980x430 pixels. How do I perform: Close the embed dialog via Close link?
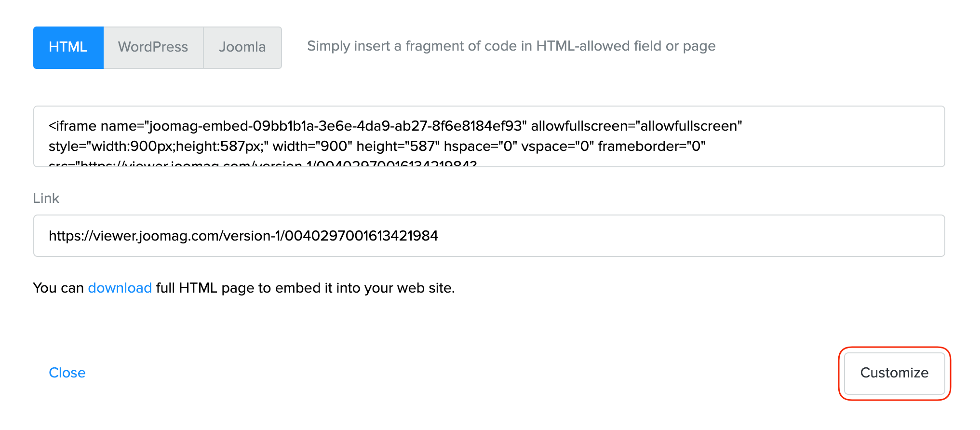(67, 373)
